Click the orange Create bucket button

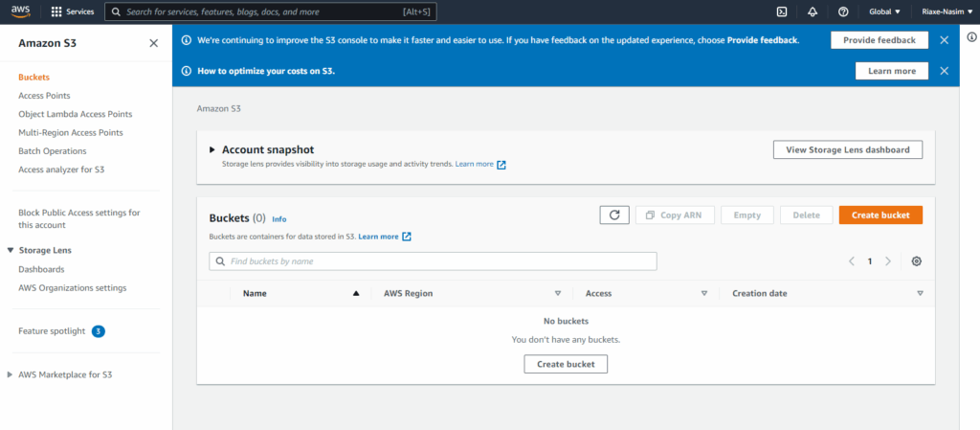pos(880,215)
